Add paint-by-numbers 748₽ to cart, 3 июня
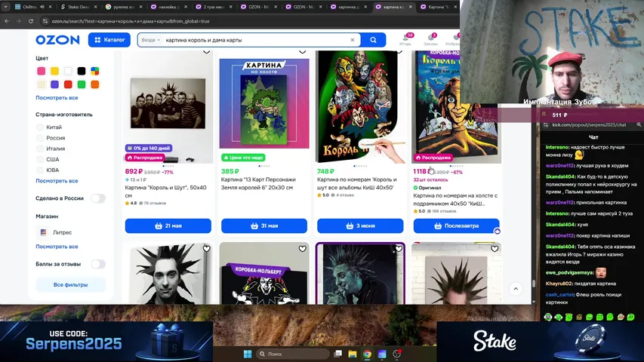The width and height of the screenshot is (644, 362). coord(360,225)
